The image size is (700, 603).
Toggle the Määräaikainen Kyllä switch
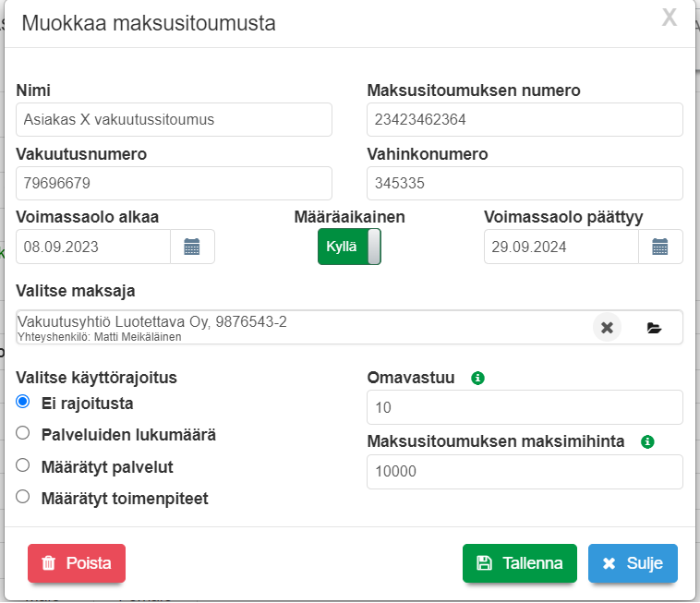tap(349, 247)
